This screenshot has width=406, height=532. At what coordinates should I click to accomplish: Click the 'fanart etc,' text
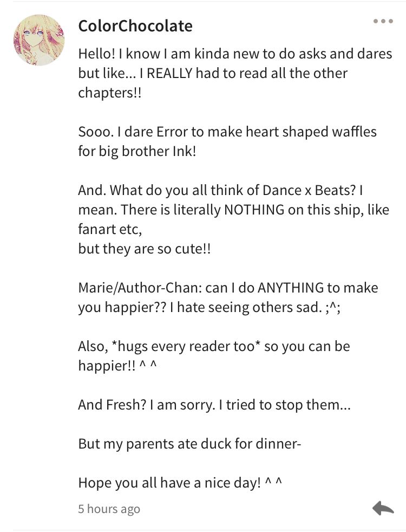tap(110, 229)
